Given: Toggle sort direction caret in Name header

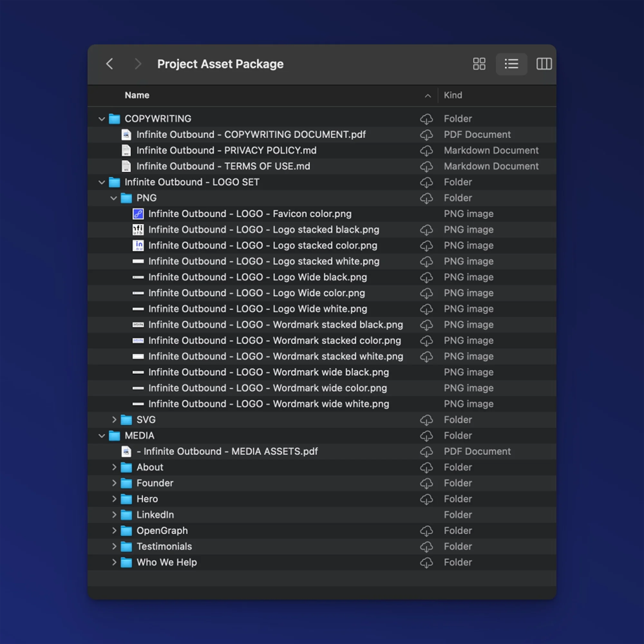Looking at the screenshot, I should point(428,96).
